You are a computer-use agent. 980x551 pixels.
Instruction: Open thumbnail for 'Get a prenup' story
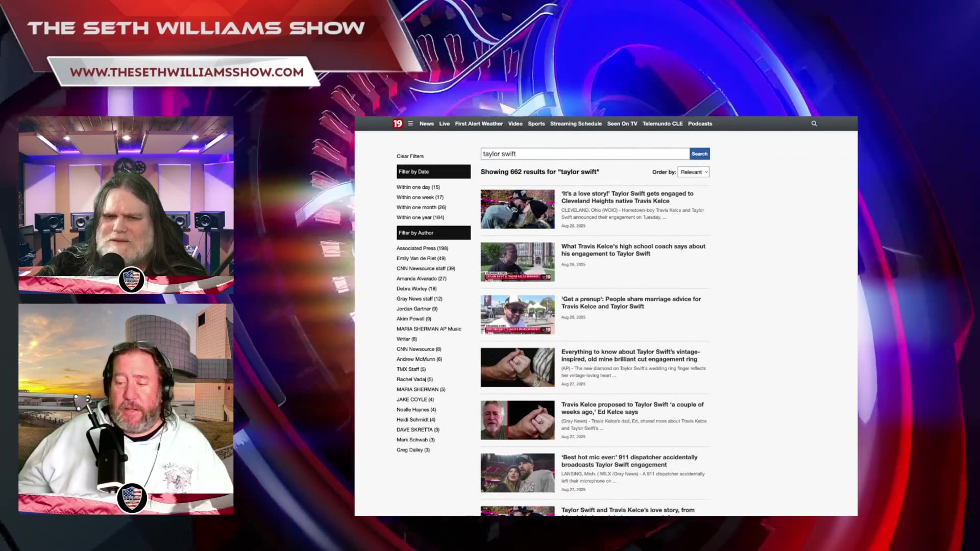(x=518, y=315)
